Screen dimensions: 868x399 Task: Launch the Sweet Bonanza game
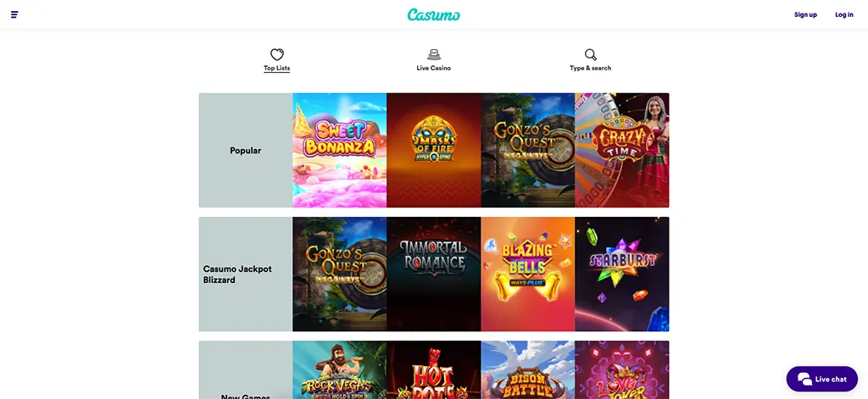tap(339, 150)
